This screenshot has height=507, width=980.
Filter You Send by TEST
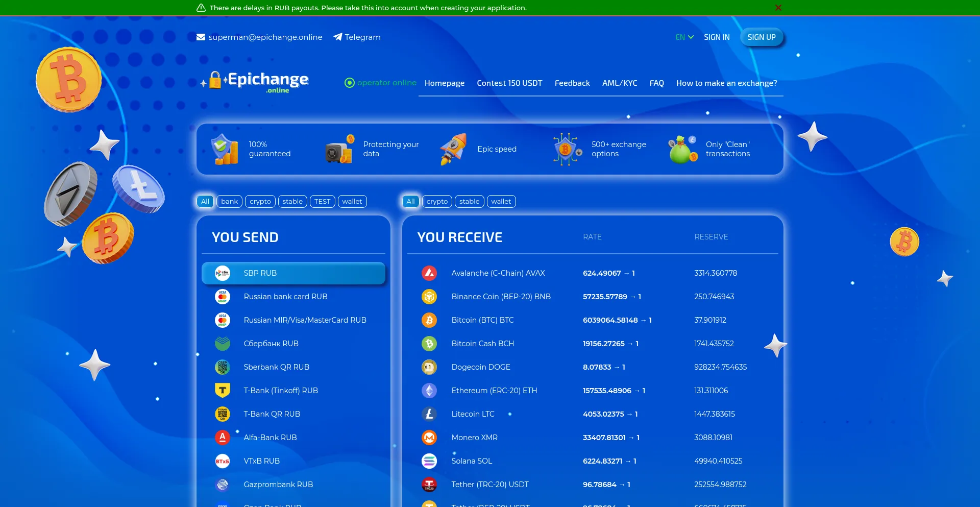pos(322,202)
